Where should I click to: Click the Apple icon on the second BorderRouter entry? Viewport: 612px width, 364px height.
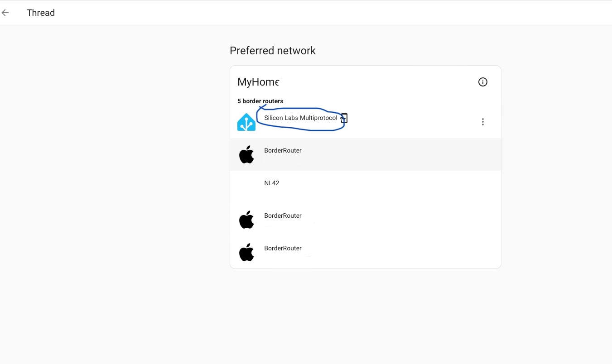click(246, 220)
